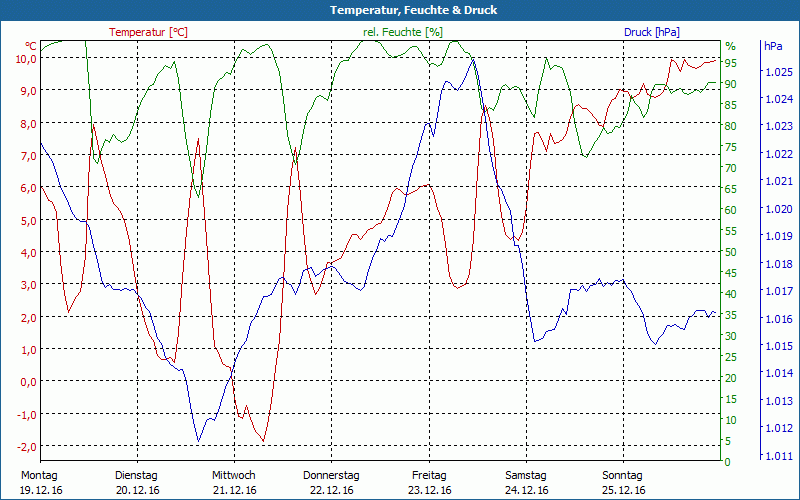
Task: Click the '1.017' pressure axis value
Action: click(780, 291)
